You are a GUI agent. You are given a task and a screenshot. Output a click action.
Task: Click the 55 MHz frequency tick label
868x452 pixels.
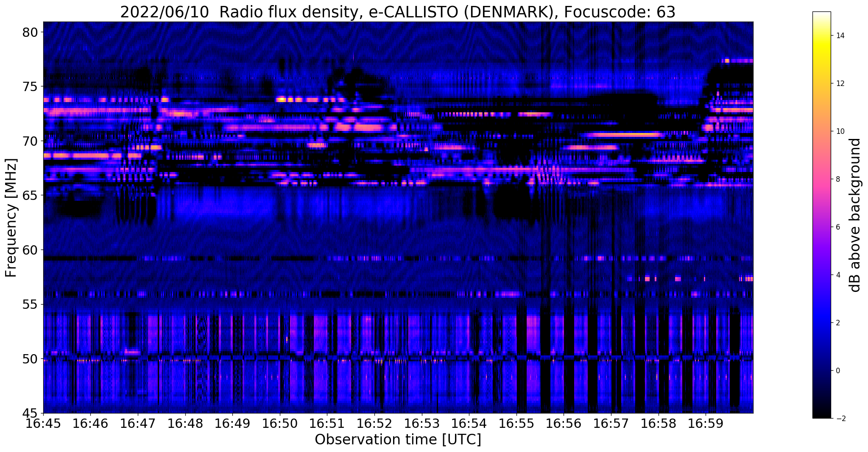click(31, 304)
